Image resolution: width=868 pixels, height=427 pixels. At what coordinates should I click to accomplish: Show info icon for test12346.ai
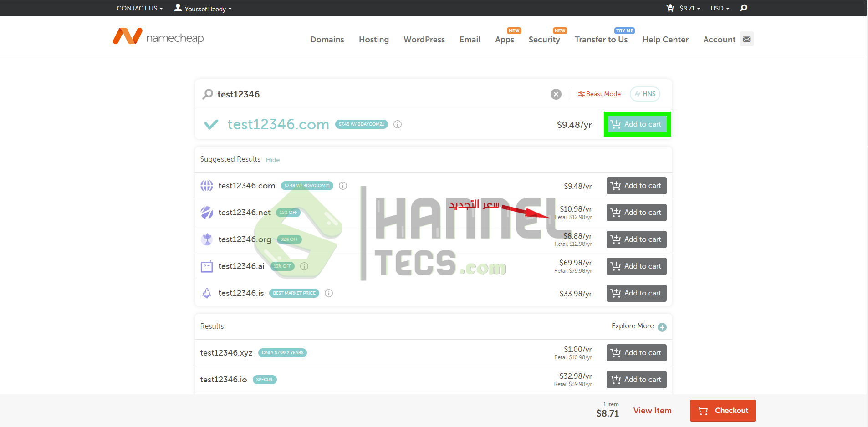[304, 266]
